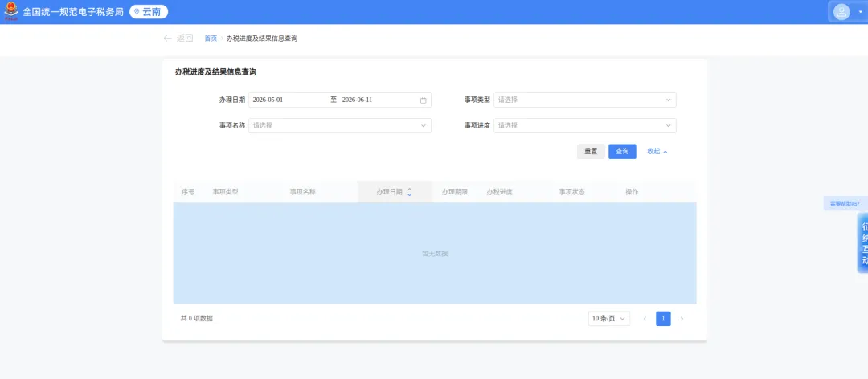Collapse filters with 收起
The height and width of the screenshot is (379, 868).
pos(657,151)
